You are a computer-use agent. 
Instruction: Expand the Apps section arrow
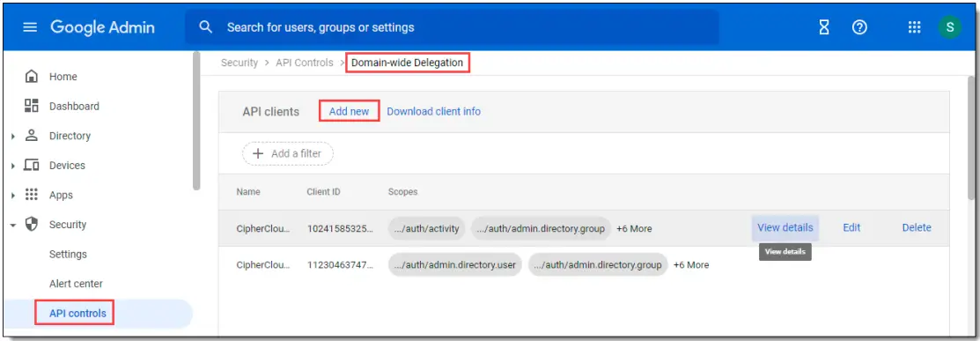coord(13,196)
